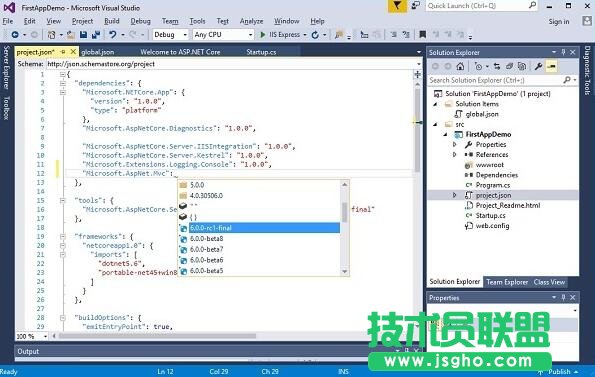The width and height of the screenshot is (595, 377).
Task: Click the Open File toolbar icon
Action: pyautogui.click(x=71, y=35)
